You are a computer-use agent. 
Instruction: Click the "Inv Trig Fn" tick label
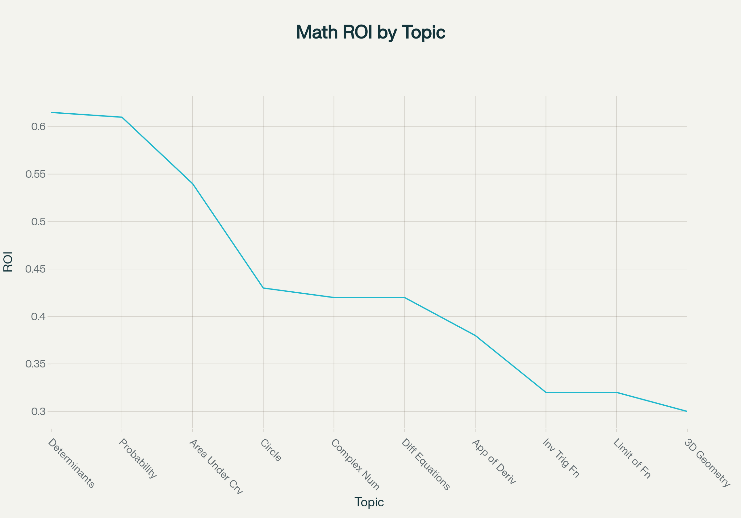(562, 457)
